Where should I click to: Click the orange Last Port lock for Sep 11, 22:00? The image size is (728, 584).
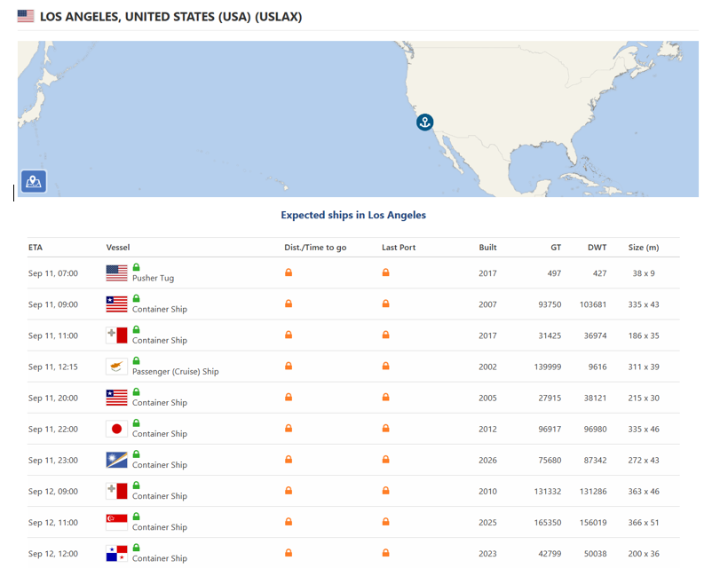(x=385, y=428)
